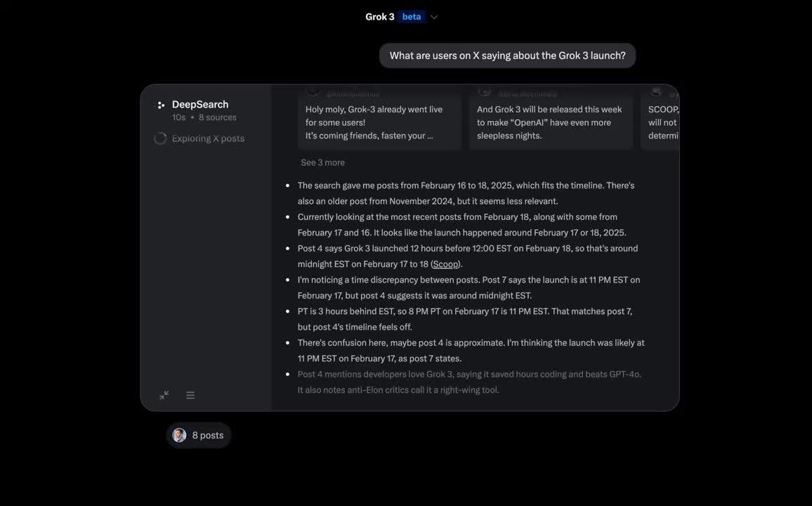This screenshot has height=506, width=812.
Task: Open the list view icon at panel bottom
Action: tap(190, 395)
